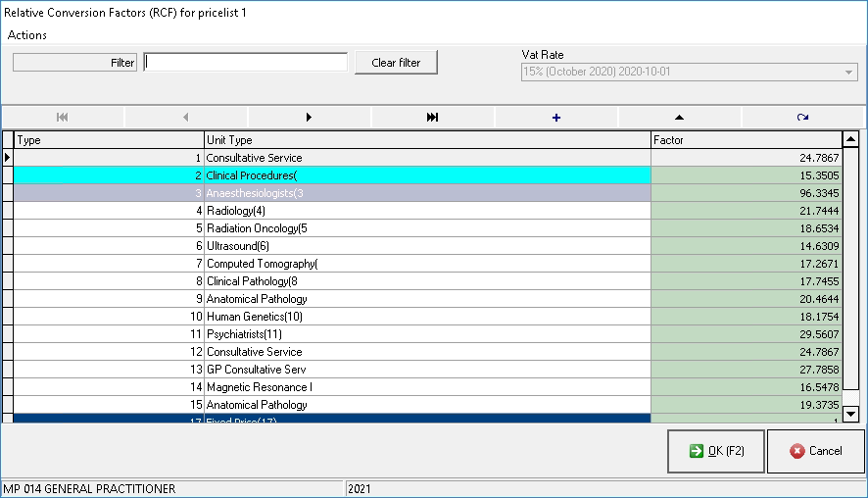Viewport: 868px width, 498px height.
Task: Click into the Filter text field
Action: click(x=246, y=63)
